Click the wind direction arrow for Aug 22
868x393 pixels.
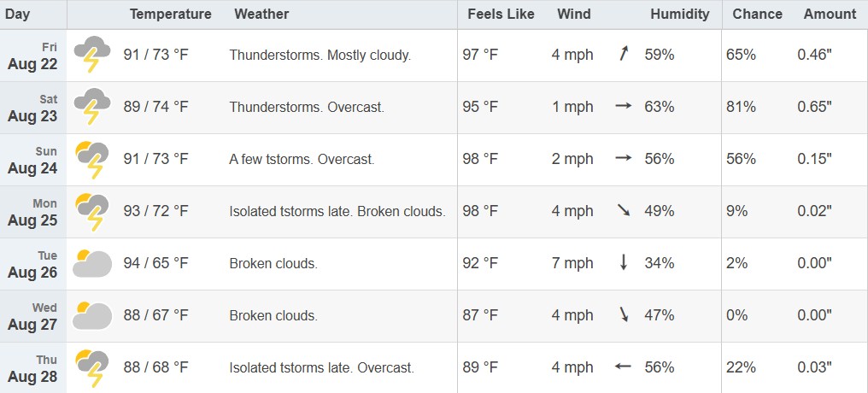click(x=624, y=54)
